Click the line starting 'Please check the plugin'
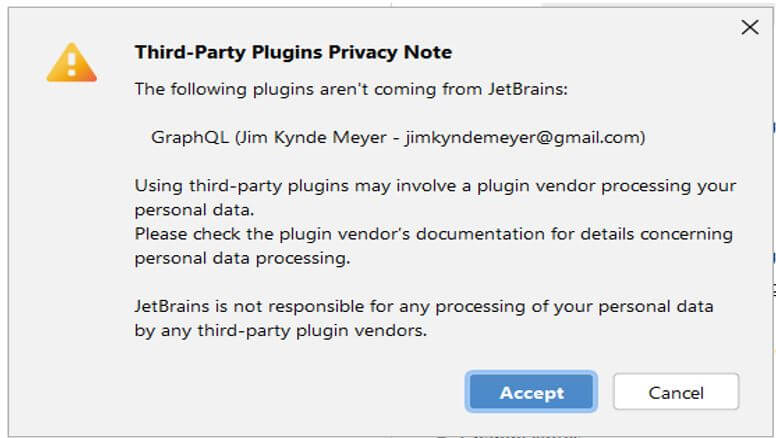The width and height of the screenshot is (776, 438). click(x=433, y=234)
